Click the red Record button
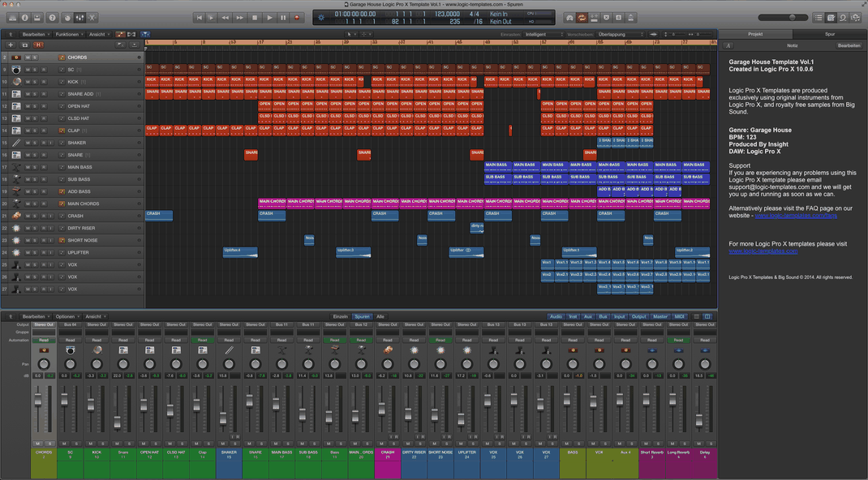 [x=297, y=18]
